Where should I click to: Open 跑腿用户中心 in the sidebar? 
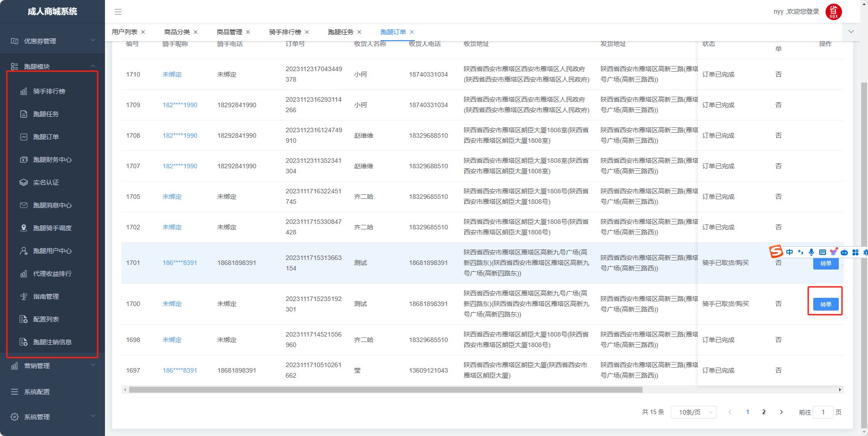[x=52, y=251]
